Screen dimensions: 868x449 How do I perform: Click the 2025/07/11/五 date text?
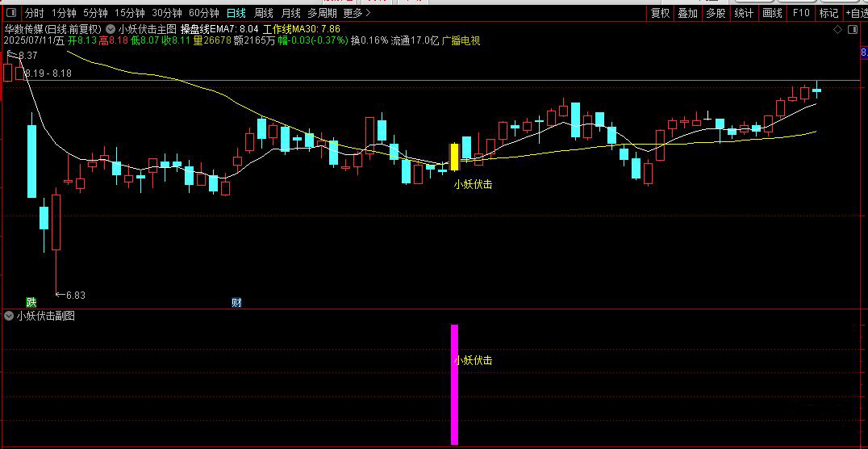tap(35, 40)
